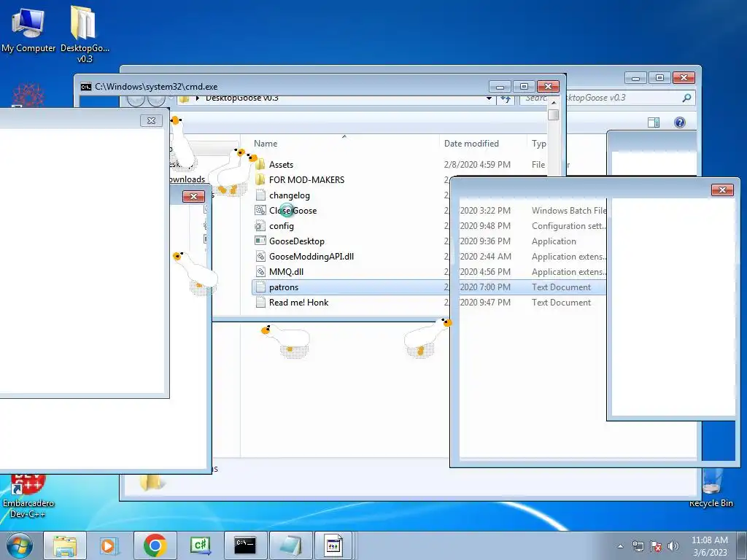
Task: Open Google Chrome from the taskbar
Action: (x=155, y=545)
